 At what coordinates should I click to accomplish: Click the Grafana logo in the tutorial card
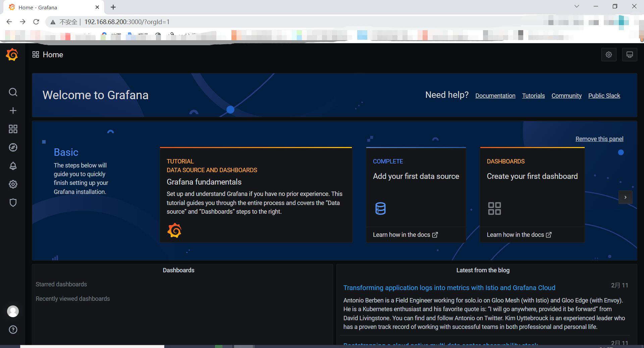click(174, 230)
